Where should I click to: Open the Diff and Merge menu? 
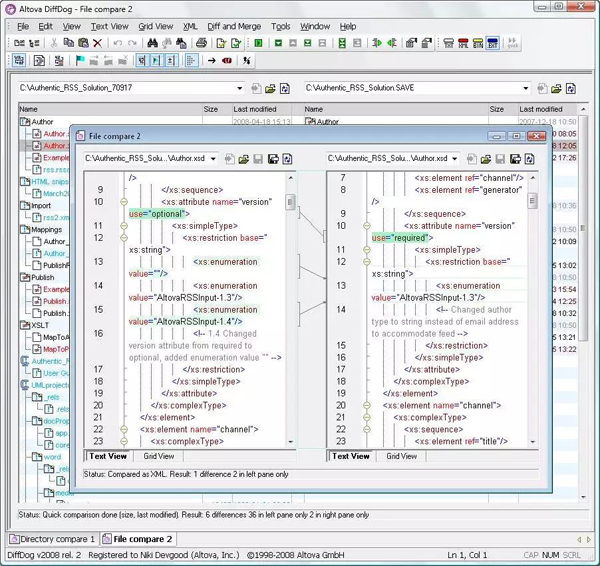click(234, 26)
